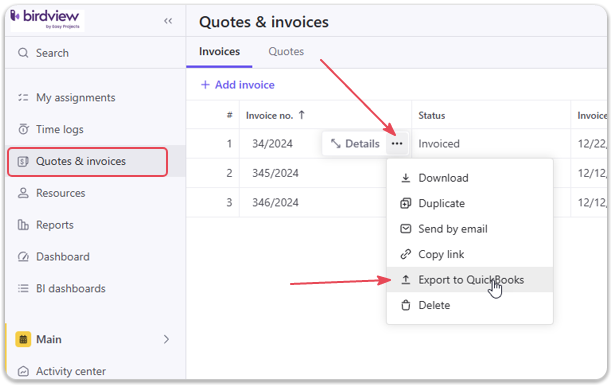Collapse the sidebar with double-chevron icon
The image size is (612, 386).
click(168, 21)
